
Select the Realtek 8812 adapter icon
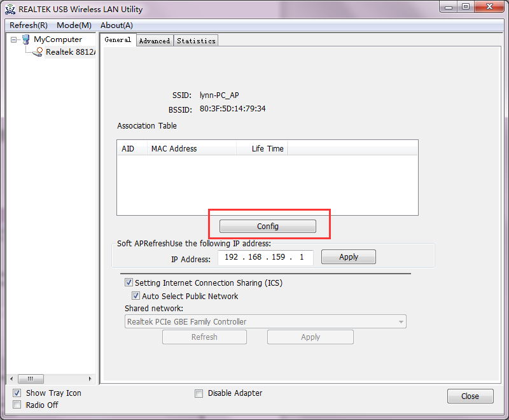tap(38, 52)
